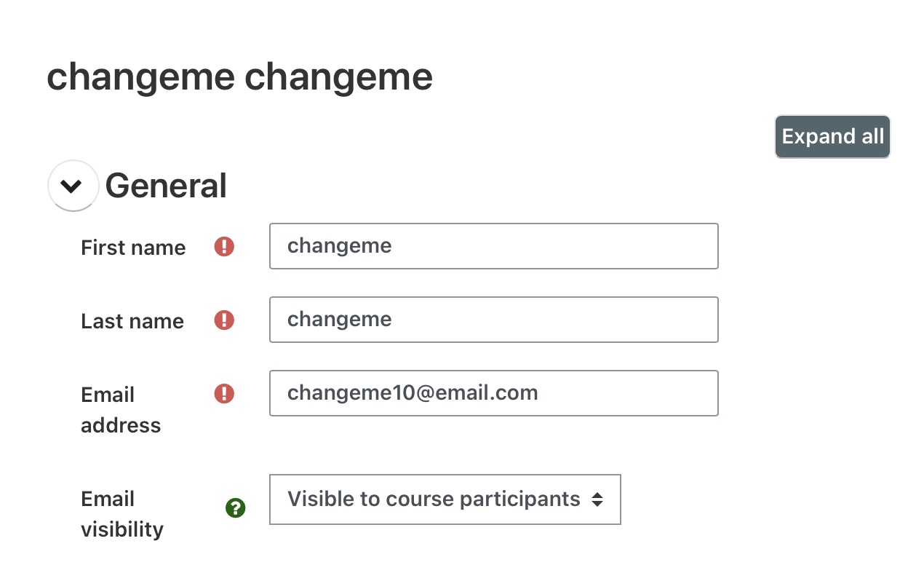
Task: Open the Email visibility help icon
Action: [236, 508]
